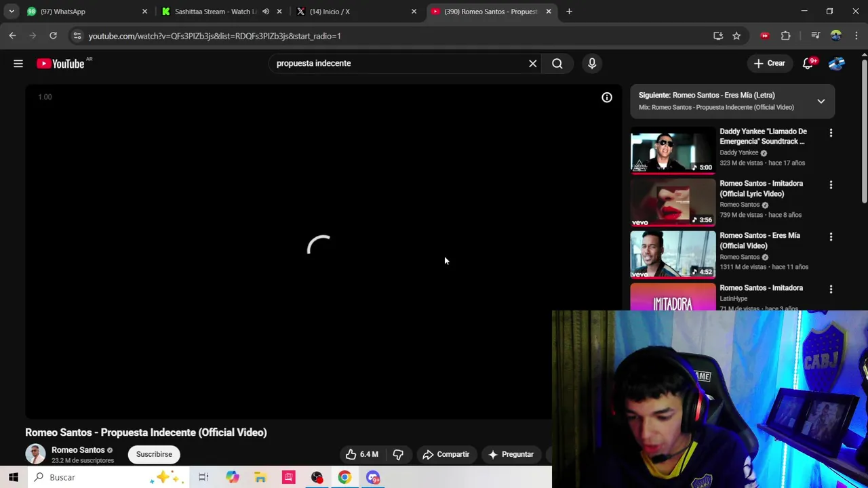This screenshot has height=488, width=868.
Task: Subscribe via the Suscribirse button
Action: click(154, 454)
